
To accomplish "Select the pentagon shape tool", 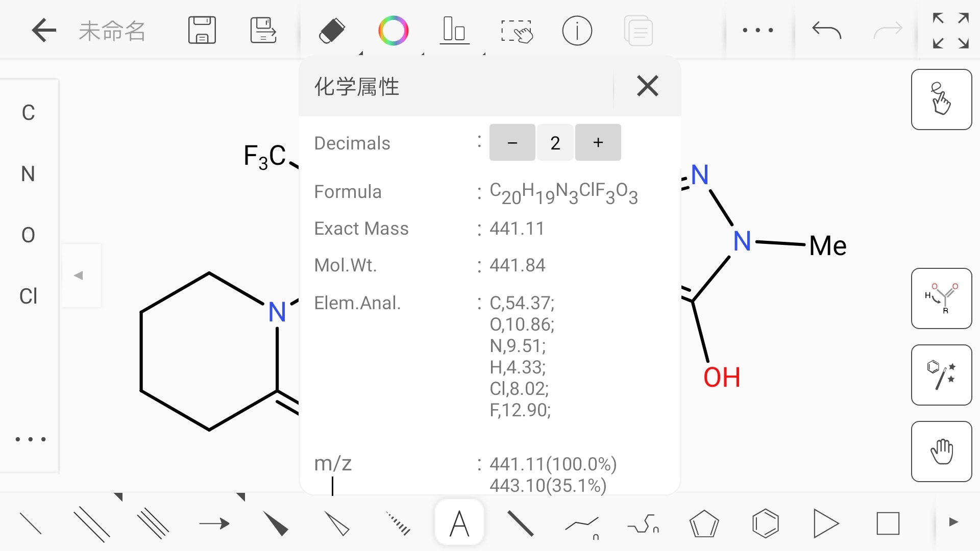I will tap(704, 523).
